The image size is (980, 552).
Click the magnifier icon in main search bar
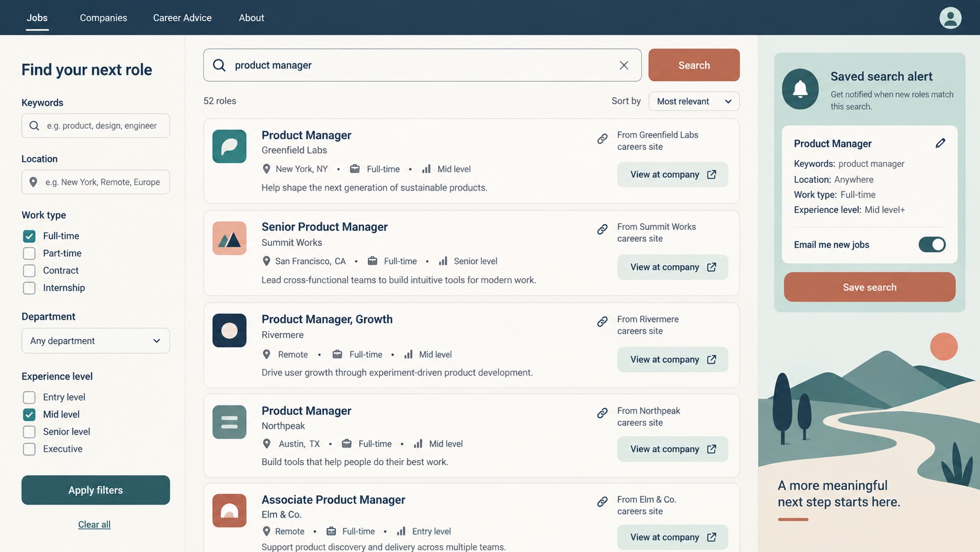click(x=219, y=65)
